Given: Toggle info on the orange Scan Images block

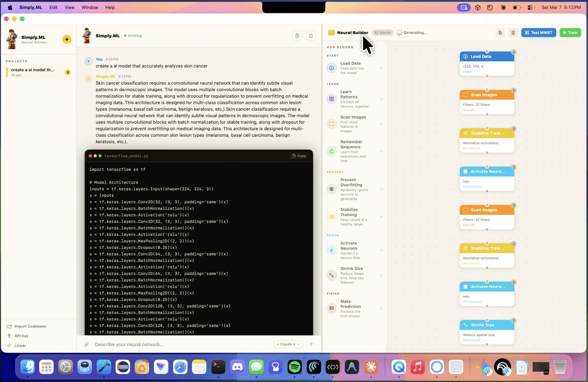Looking at the screenshot, I should click(x=514, y=90).
